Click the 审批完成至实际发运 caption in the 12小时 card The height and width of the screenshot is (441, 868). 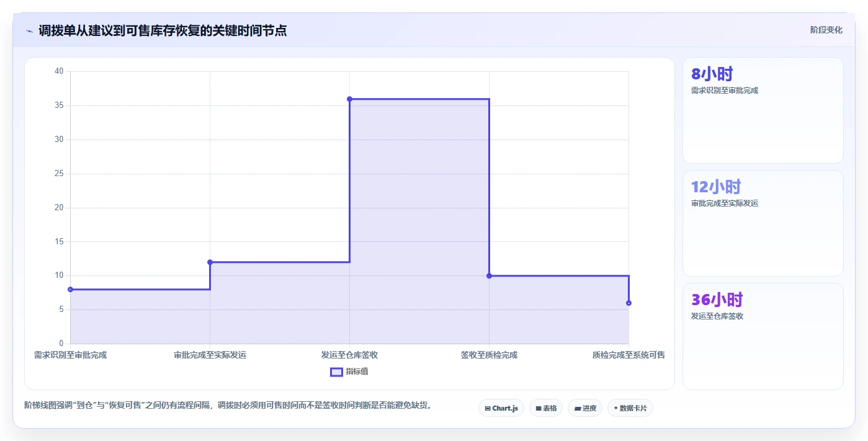pyautogui.click(x=724, y=203)
